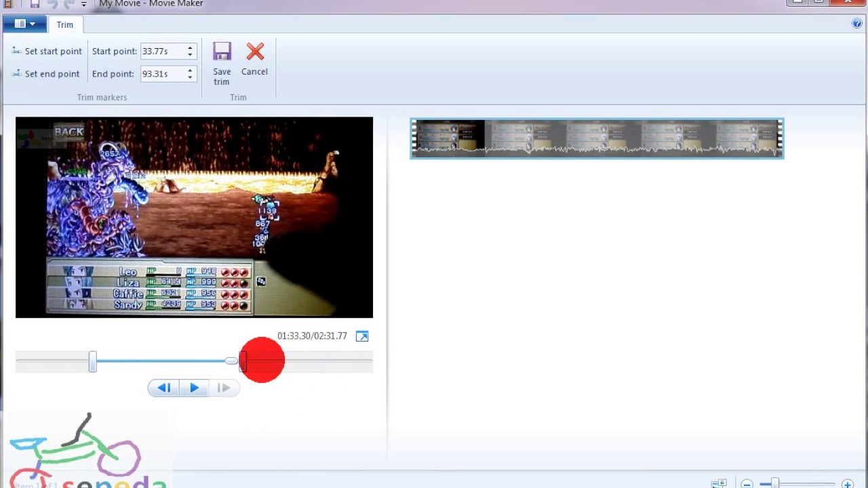Click Set end point
The image size is (868, 488).
click(45, 74)
